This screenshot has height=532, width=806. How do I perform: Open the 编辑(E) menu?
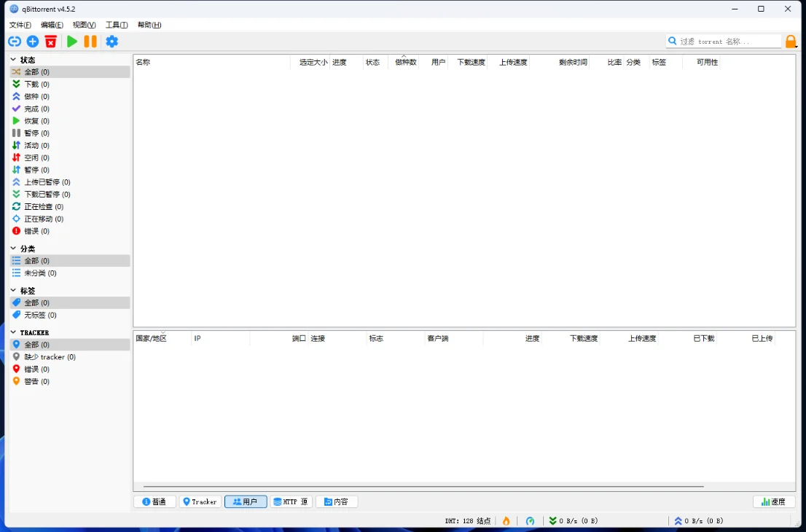pyautogui.click(x=52, y=25)
